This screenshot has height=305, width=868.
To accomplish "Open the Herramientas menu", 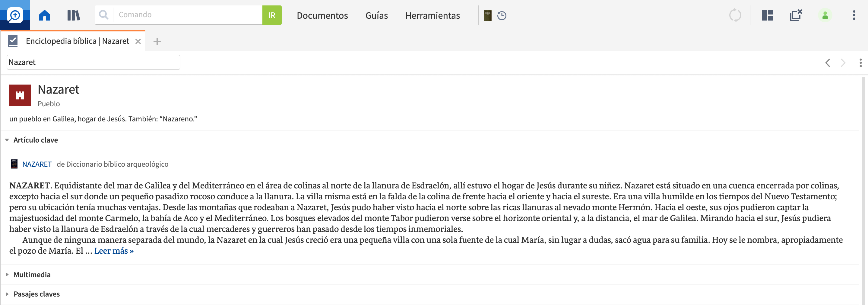I will (432, 15).
